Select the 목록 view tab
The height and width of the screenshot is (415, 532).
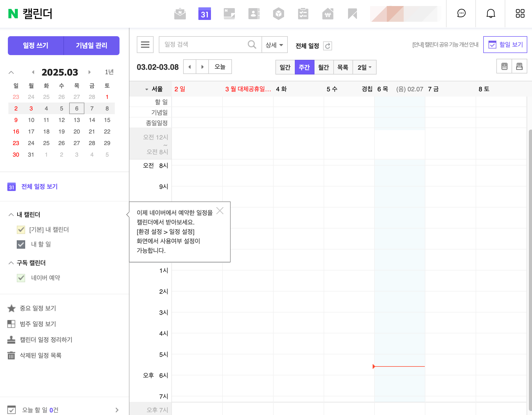point(343,67)
